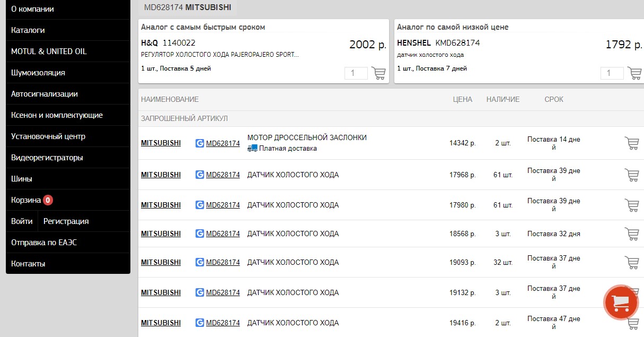Click the Регистрация link
This screenshot has height=337, width=644.
coord(66,221)
